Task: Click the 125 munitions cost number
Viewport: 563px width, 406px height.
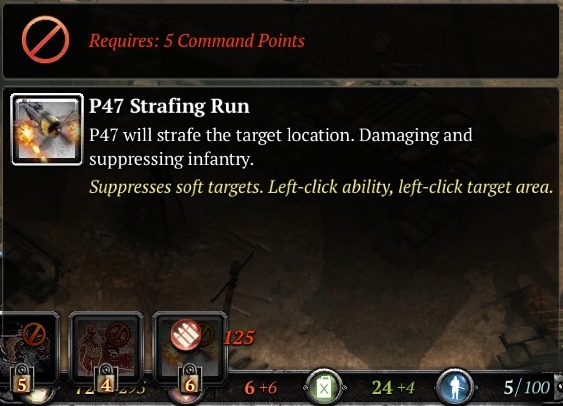Action: click(x=239, y=337)
